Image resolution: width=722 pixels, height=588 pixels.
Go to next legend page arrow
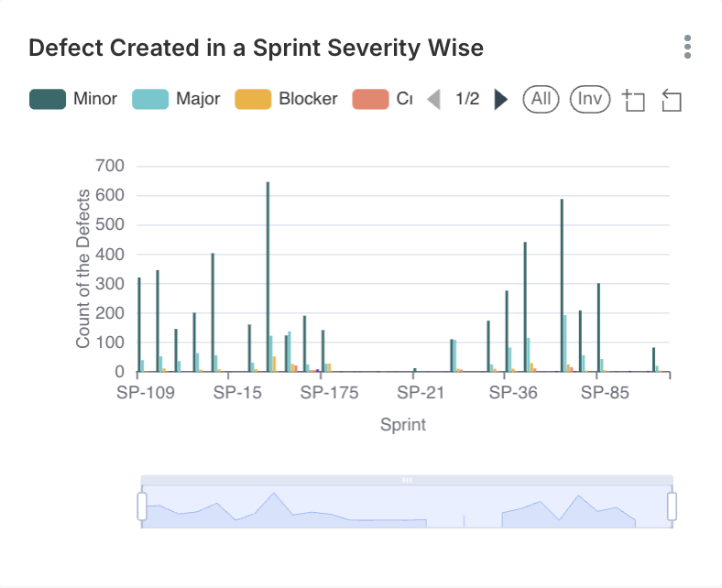500,99
